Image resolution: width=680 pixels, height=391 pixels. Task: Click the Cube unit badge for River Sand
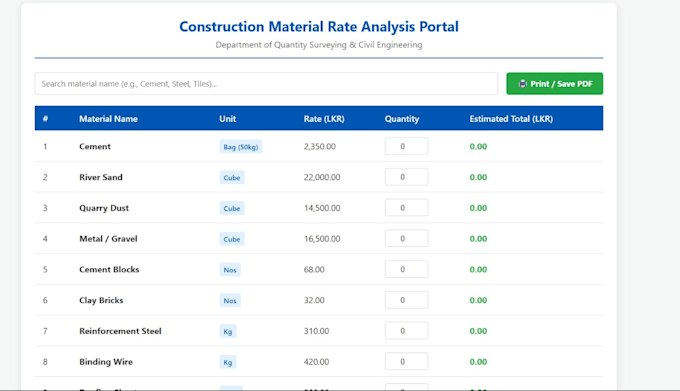point(232,178)
